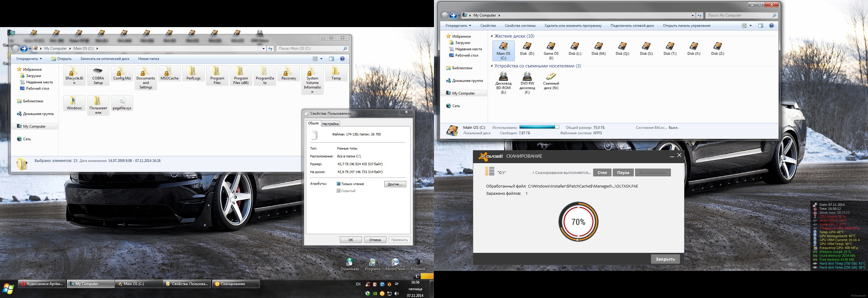Switch to the Настройка tab
868x298 pixels.
[330, 124]
